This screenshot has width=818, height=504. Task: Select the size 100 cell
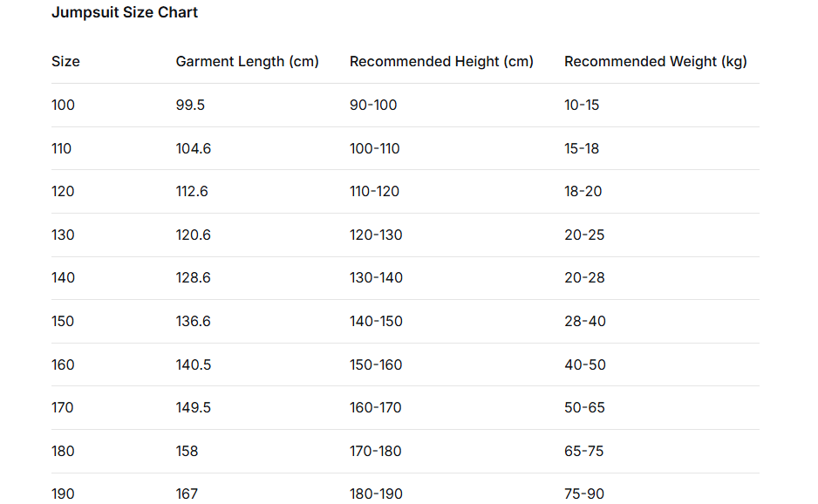click(x=64, y=105)
